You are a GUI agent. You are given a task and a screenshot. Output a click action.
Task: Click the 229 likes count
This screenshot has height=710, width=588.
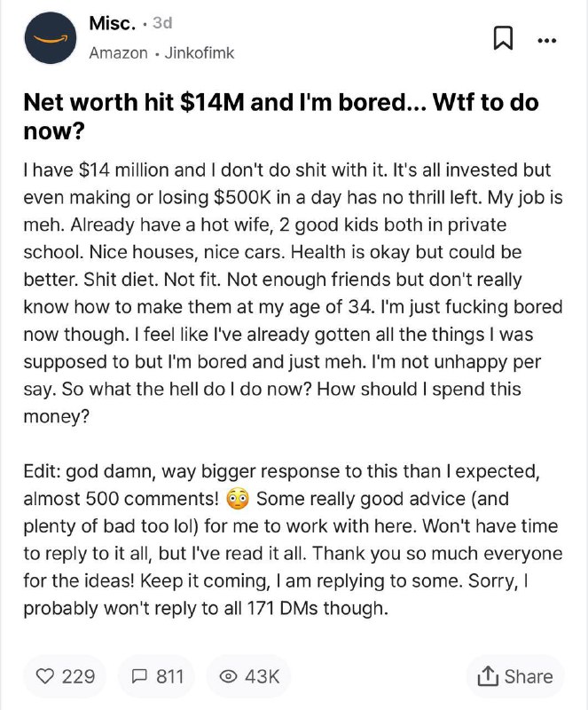tap(78, 676)
